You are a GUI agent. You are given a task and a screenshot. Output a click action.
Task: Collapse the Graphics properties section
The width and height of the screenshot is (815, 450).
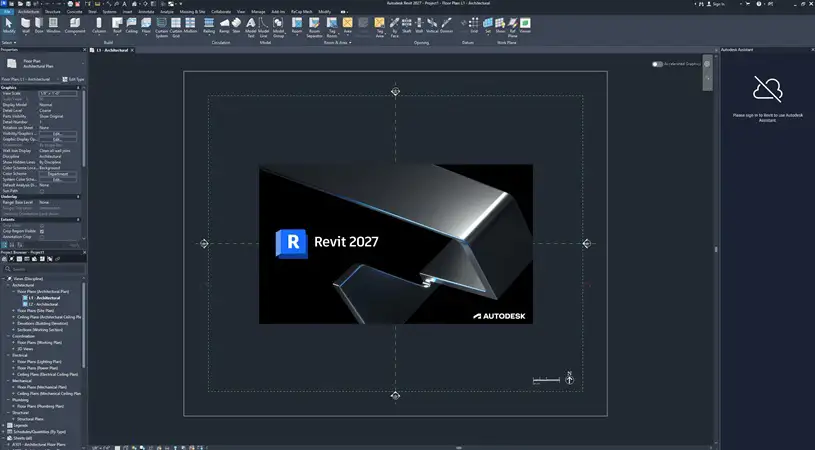pyautogui.click(x=78, y=88)
